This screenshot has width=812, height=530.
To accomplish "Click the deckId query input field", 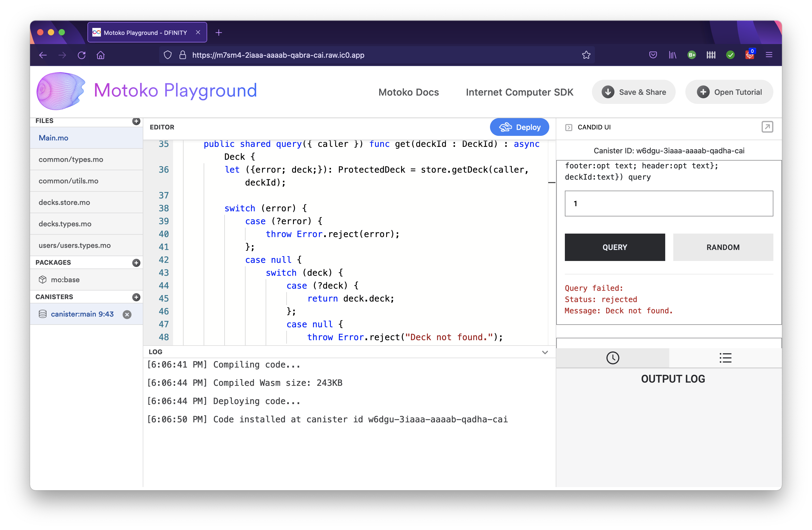I will tap(668, 204).
